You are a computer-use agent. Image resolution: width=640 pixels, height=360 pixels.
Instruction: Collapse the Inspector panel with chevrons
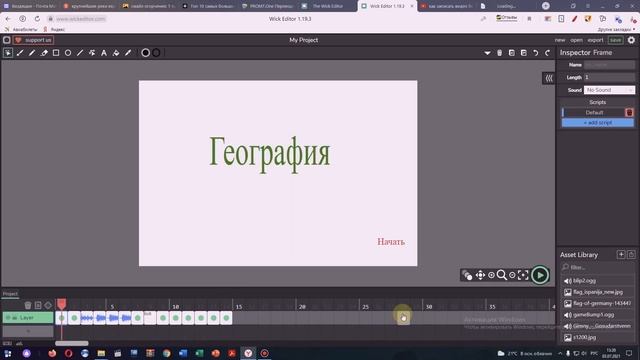tap(549, 78)
